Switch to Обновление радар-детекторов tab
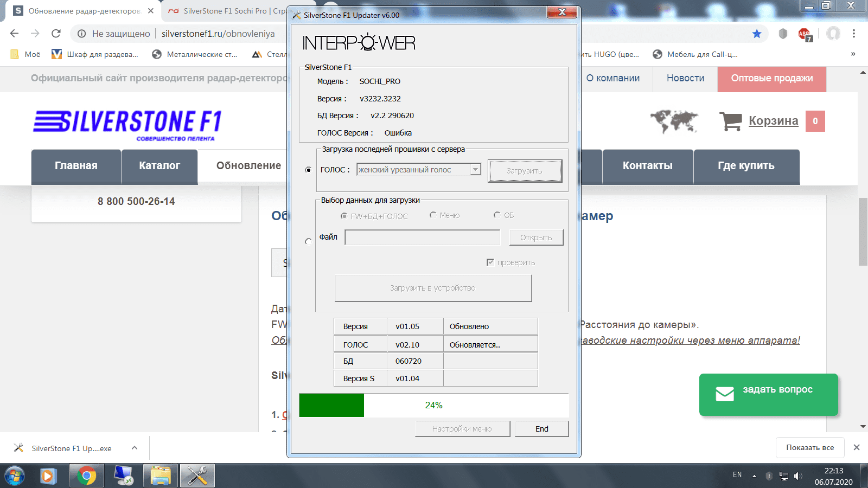The image size is (868, 488). (84, 11)
